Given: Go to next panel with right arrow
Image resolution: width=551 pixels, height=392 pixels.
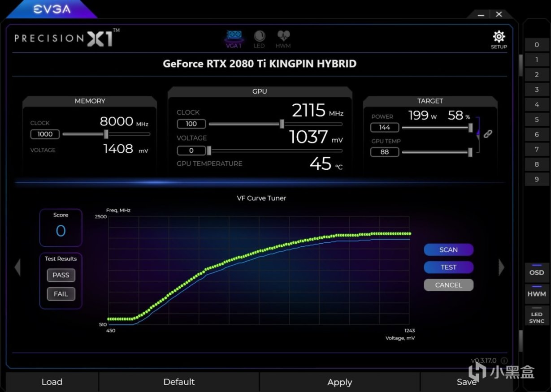Looking at the screenshot, I should [501, 267].
